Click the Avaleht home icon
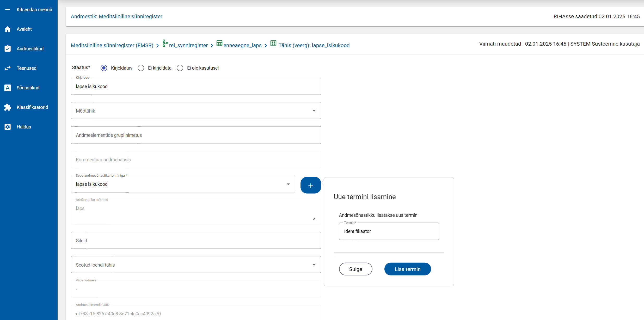 (x=8, y=29)
